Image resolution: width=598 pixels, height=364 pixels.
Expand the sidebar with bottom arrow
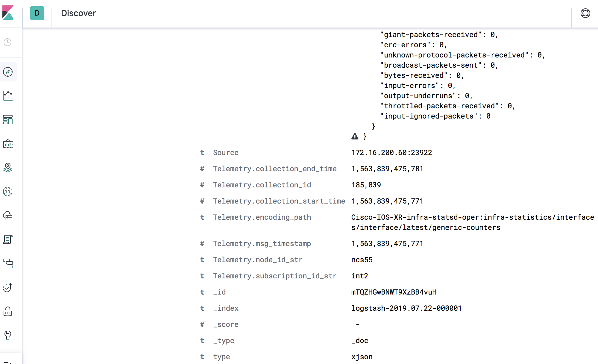point(8,362)
